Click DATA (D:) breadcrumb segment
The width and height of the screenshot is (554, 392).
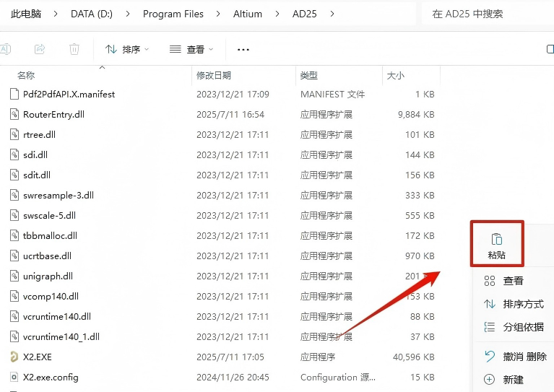coord(92,14)
